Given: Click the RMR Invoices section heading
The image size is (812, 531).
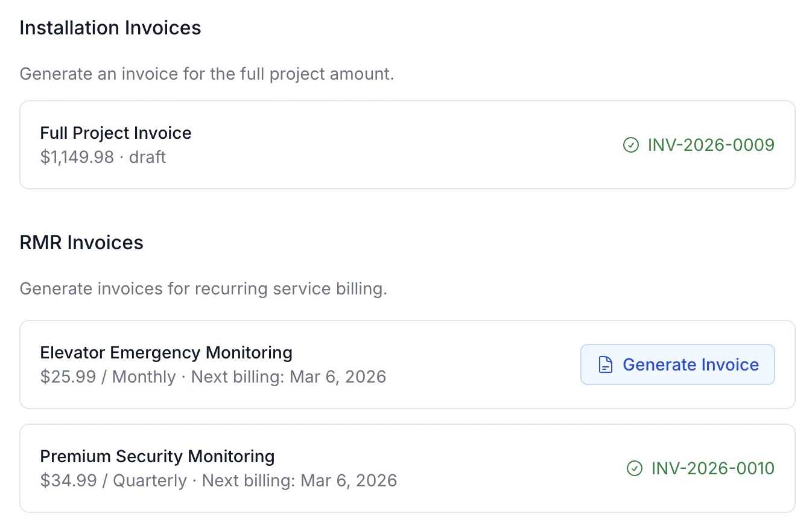Looking at the screenshot, I should tap(81, 242).
